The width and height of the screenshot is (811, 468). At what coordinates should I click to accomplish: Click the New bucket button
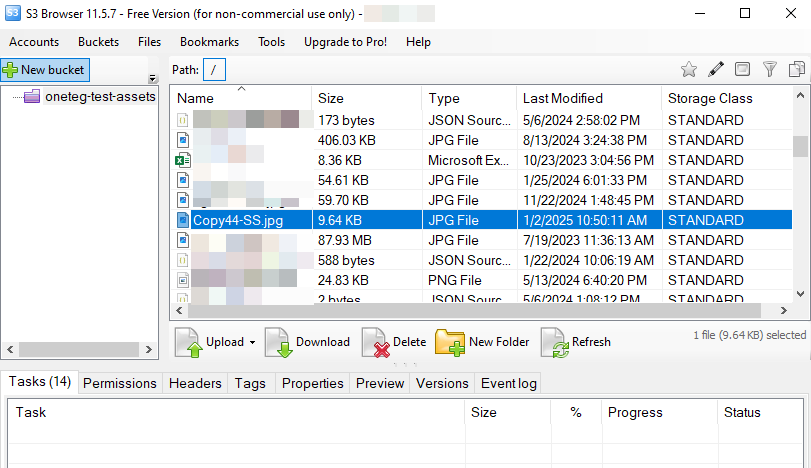point(46,70)
